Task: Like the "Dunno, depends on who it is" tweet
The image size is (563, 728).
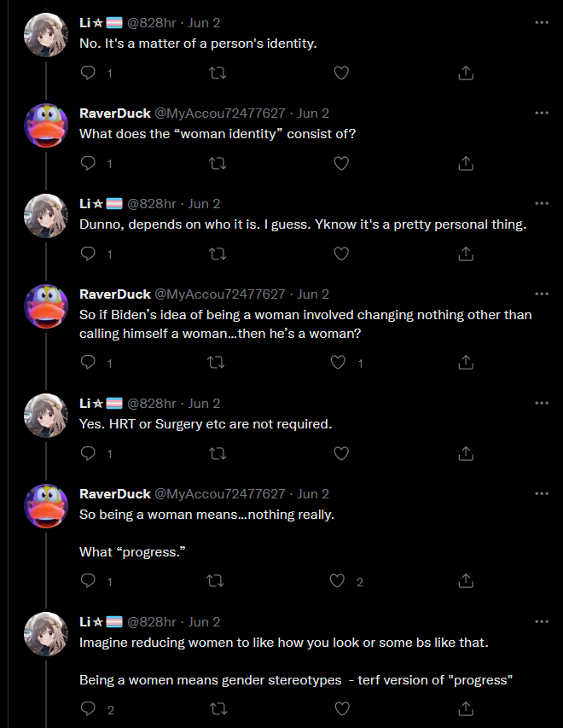Action: (341, 254)
